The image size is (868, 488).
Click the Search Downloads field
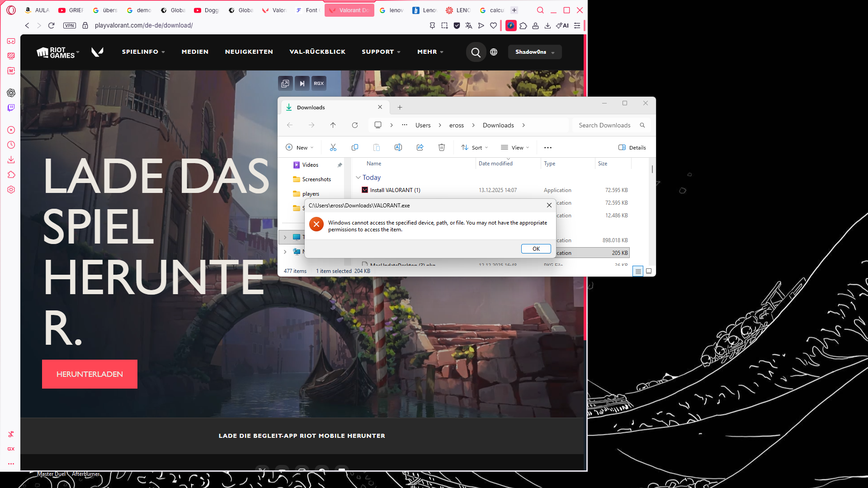click(604, 125)
